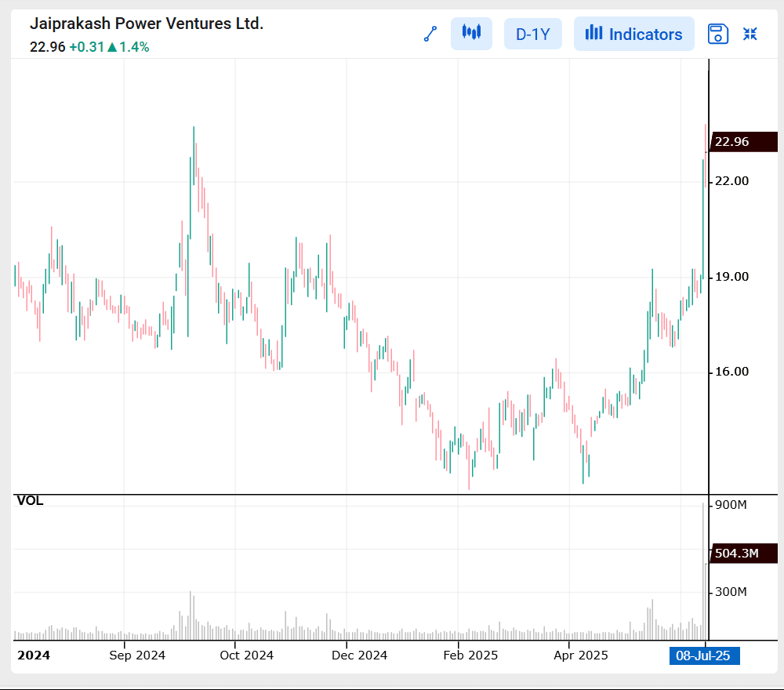Viewport: 784px width, 690px height.
Task: Click the 900M volume axis label
Action: pyautogui.click(x=731, y=505)
